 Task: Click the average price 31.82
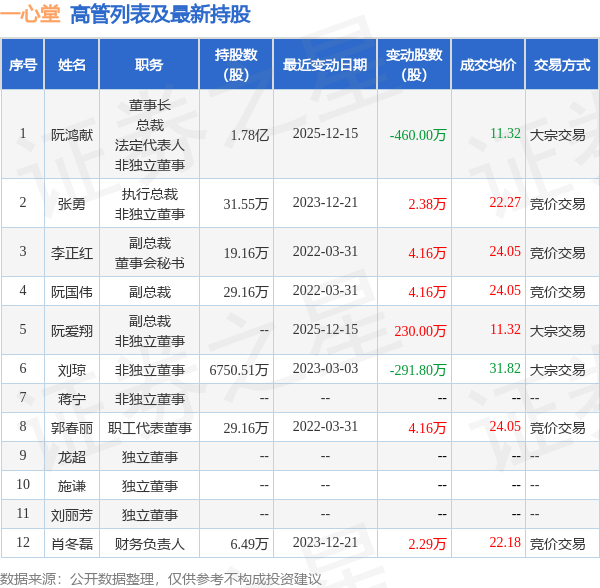[x=505, y=368]
